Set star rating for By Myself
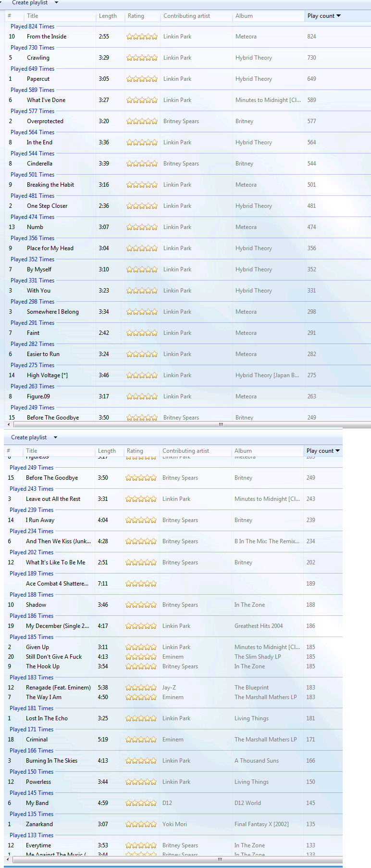The width and height of the screenshot is (371, 868). coord(142,269)
